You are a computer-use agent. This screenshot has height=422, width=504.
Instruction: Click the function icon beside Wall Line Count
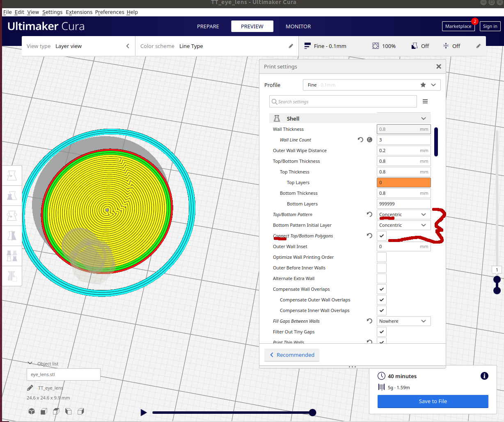369,140
